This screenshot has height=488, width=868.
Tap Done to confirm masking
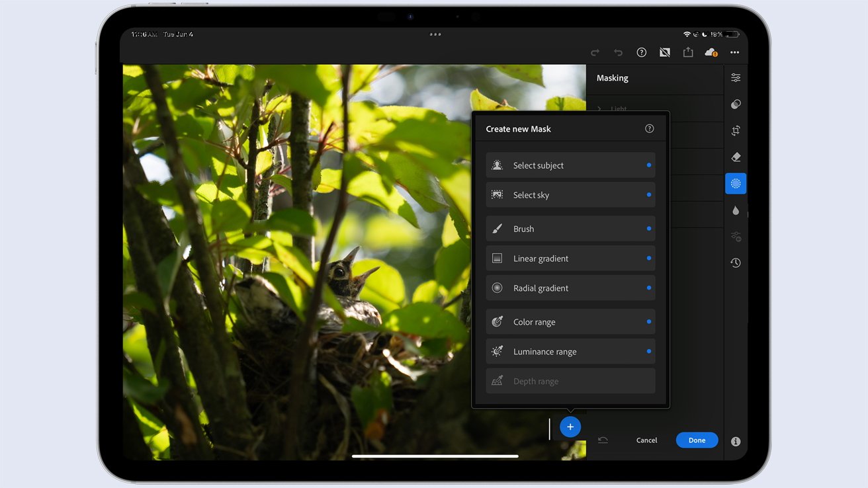click(697, 440)
